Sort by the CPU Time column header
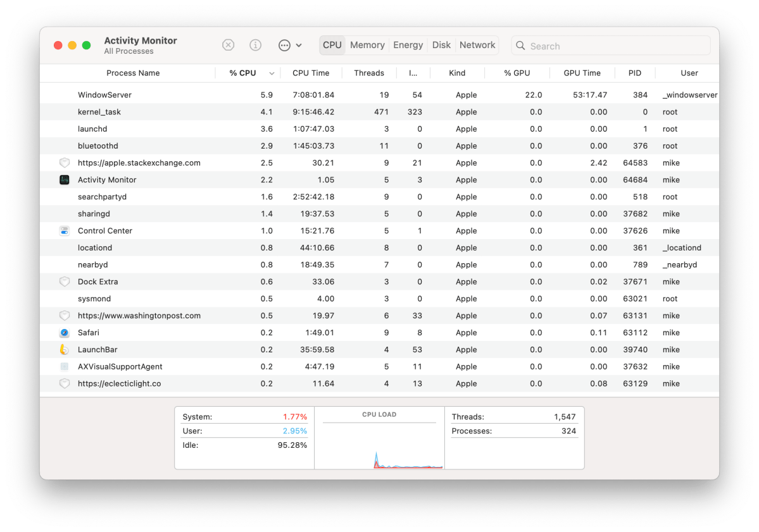Image resolution: width=759 pixels, height=532 pixels. [311, 73]
